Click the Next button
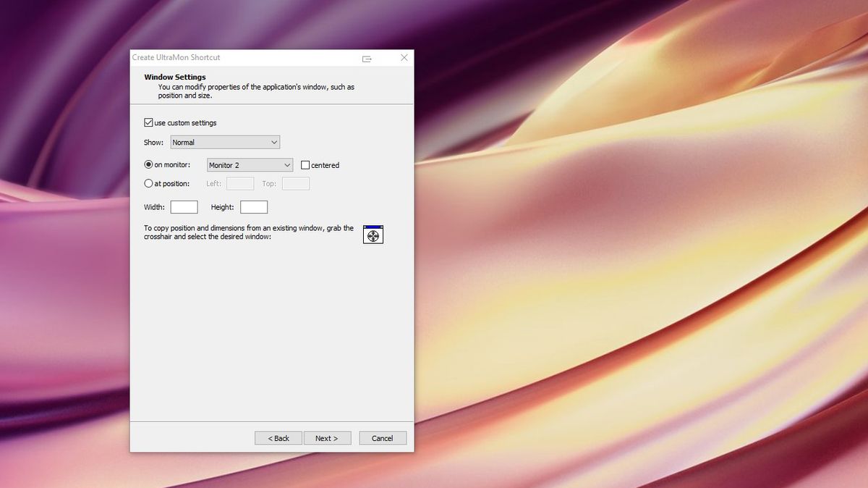 click(327, 437)
